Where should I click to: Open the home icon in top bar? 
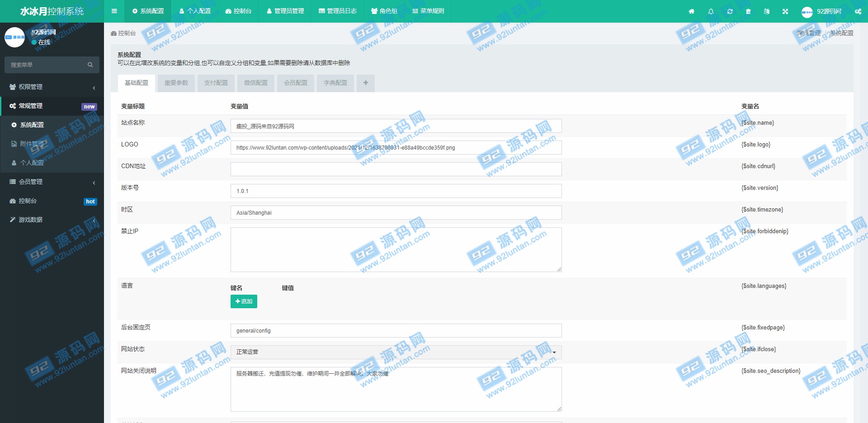tap(691, 11)
